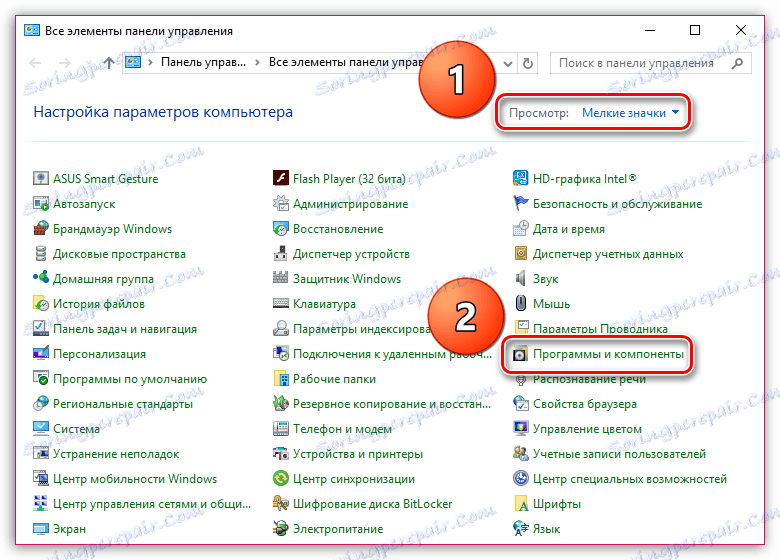
Task: Click Панель управ... breadcrumb segment
Action: (203, 62)
